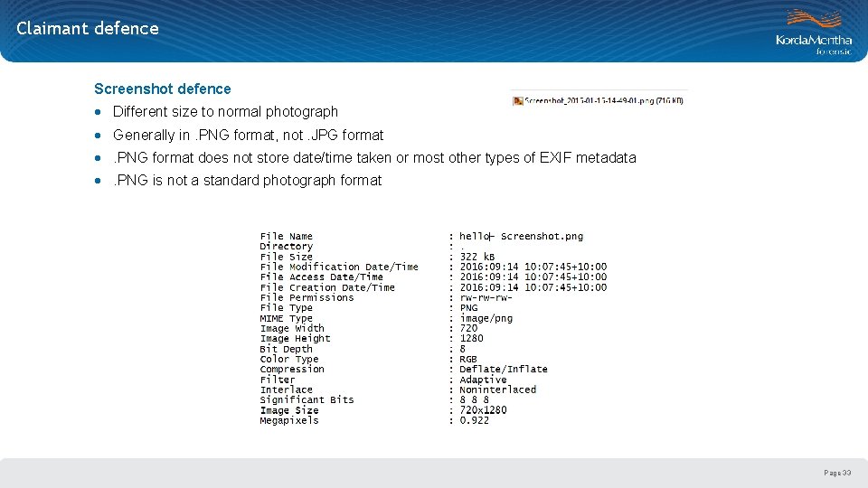Viewport: 868px width, 488px height.
Task: Click the '1280' height value
Action: pyautogui.click(x=471, y=338)
